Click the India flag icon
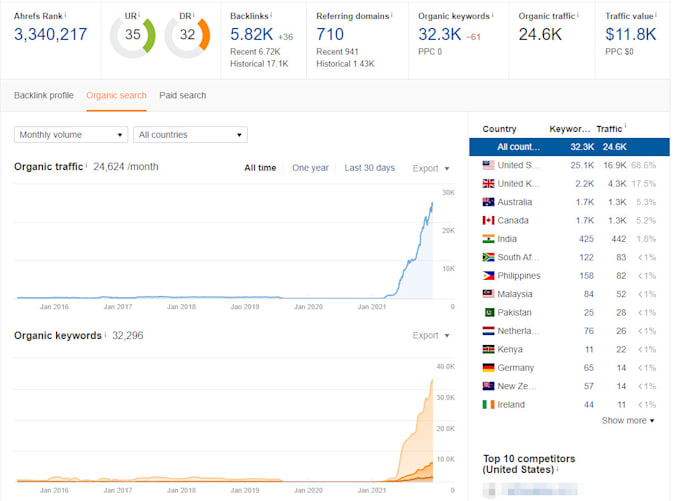This screenshot has width=680, height=501. 488,239
